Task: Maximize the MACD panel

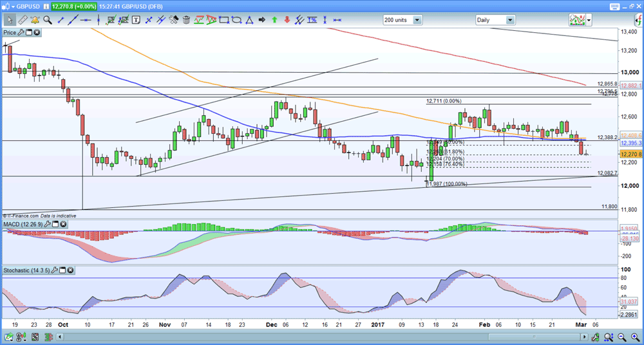Action: click(55, 224)
